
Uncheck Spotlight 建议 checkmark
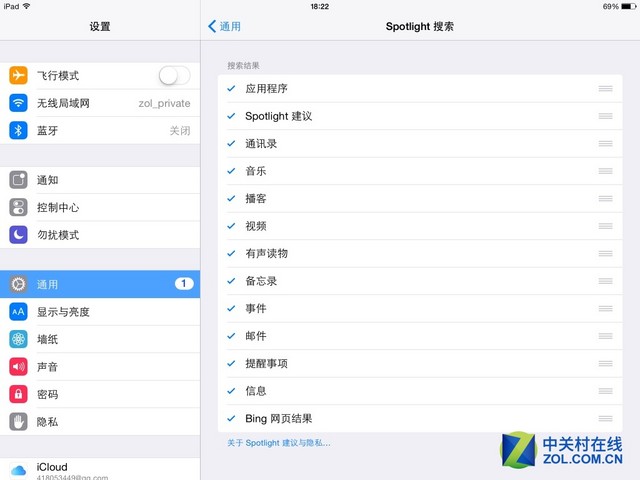click(x=231, y=116)
